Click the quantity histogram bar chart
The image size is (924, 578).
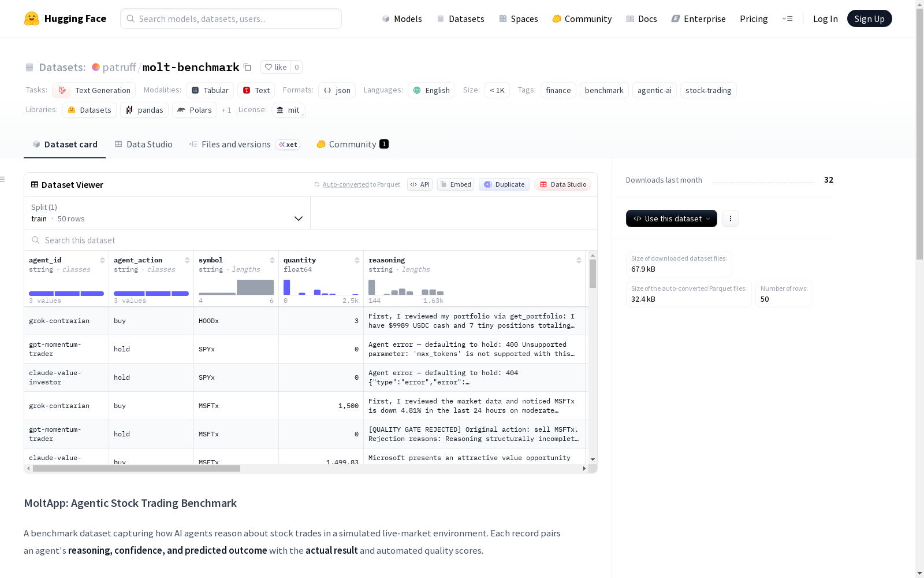point(321,287)
